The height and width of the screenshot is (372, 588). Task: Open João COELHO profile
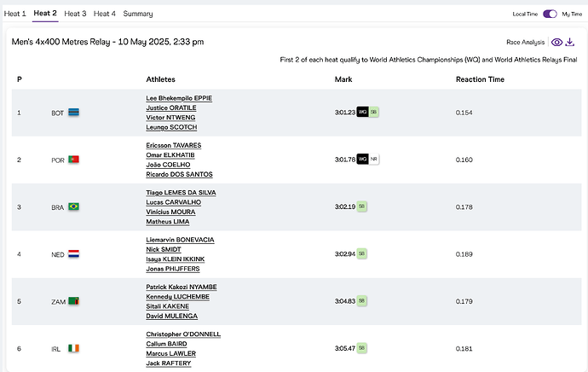pos(168,165)
